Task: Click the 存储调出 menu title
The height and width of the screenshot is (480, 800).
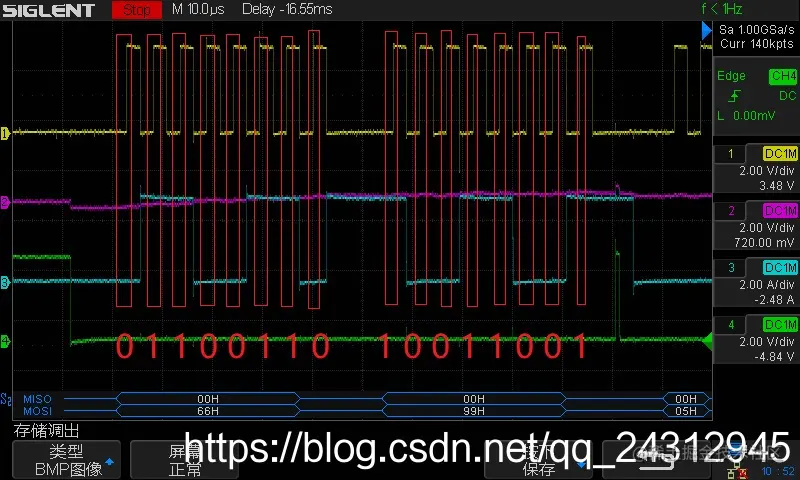Action: click(46, 431)
